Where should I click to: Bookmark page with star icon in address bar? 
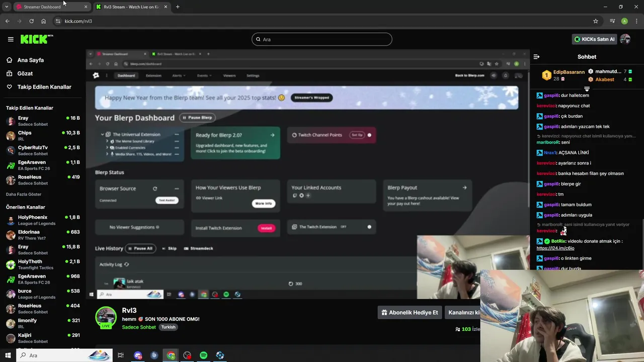point(596,21)
